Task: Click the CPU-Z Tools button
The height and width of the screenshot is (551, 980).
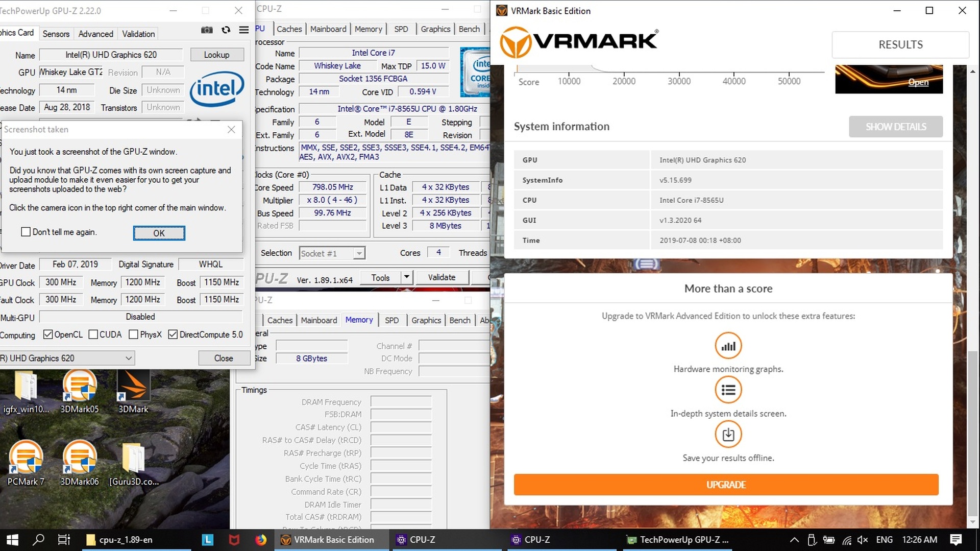Action: pos(380,277)
